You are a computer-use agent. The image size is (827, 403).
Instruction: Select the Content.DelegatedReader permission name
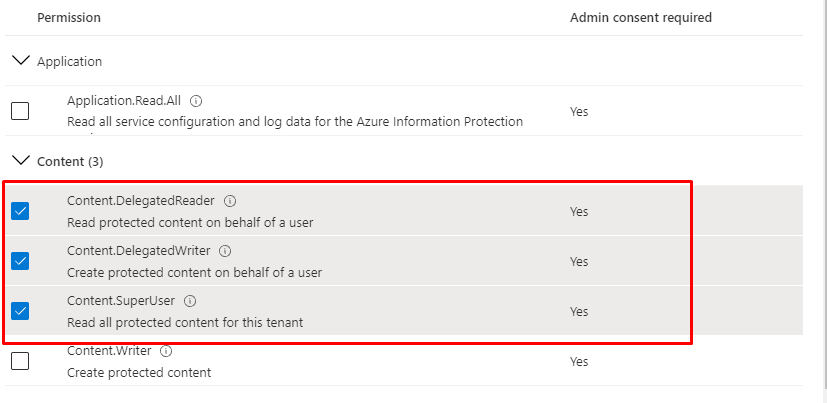point(140,201)
